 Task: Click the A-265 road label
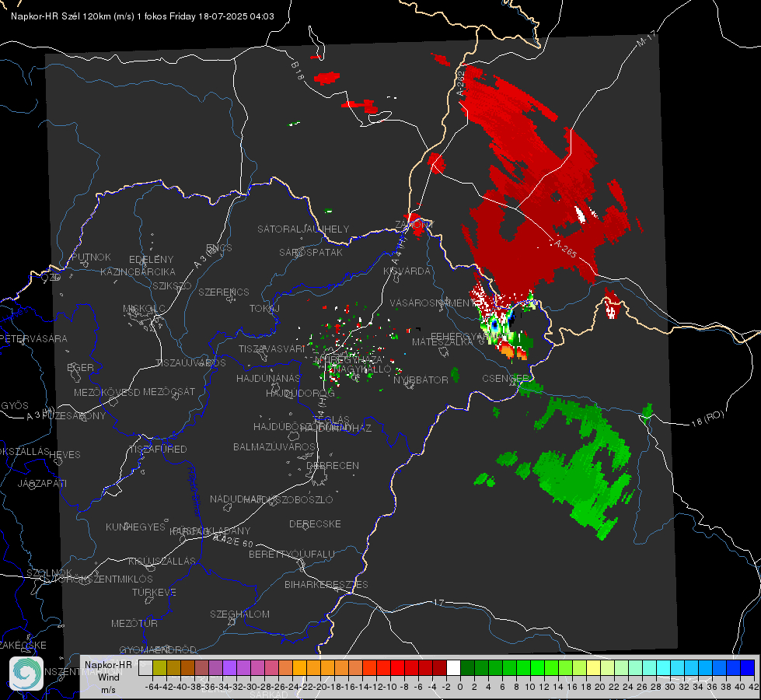(564, 249)
